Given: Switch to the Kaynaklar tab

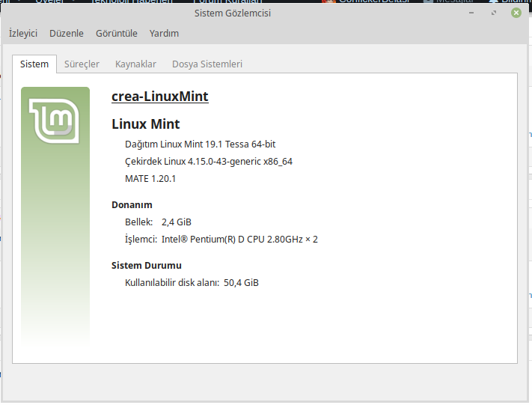Looking at the screenshot, I should pyautogui.click(x=135, y=64).
